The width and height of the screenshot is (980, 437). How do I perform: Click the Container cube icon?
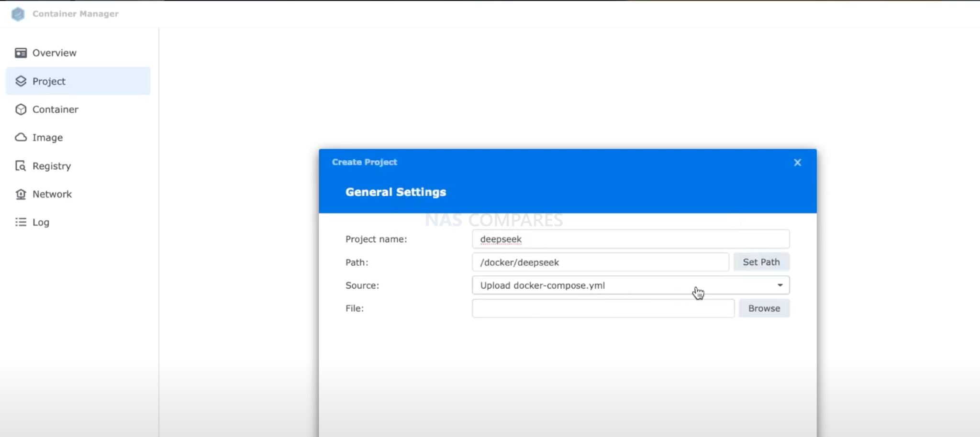[21, 109]
